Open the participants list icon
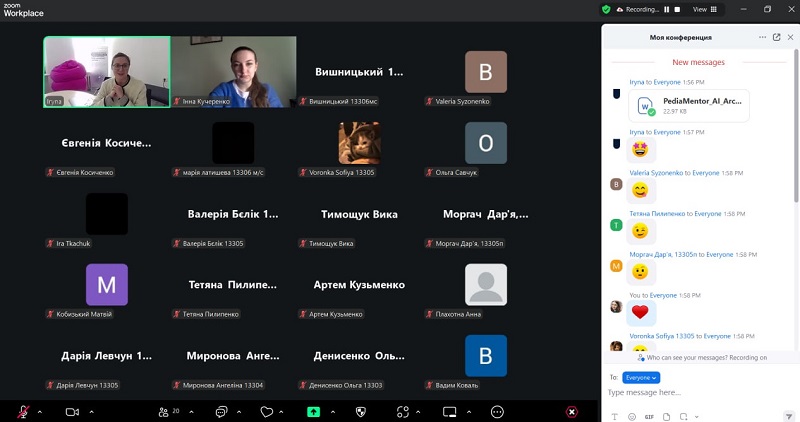Image resolution: width=800 pixels, height=422 pixels. (164, 411)
